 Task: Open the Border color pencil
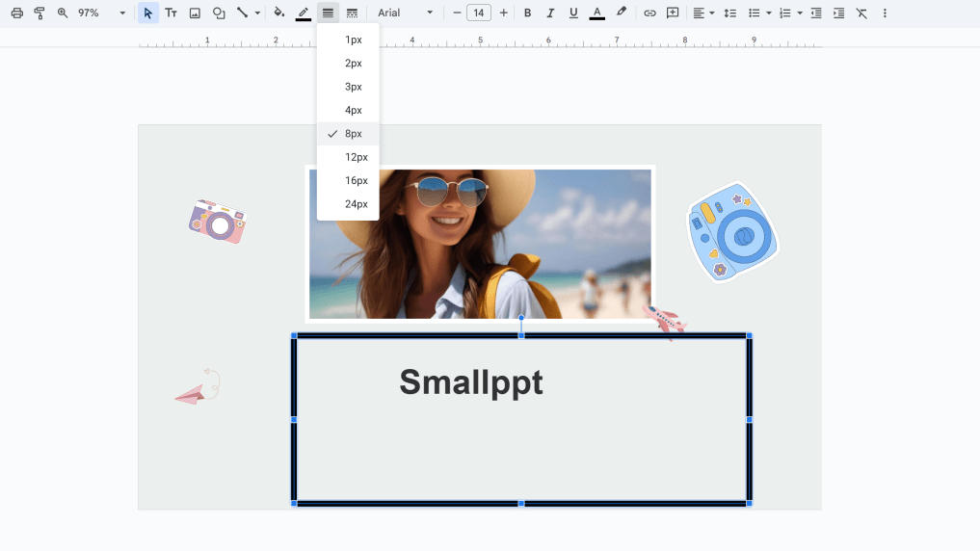click(x=304, y=13)
